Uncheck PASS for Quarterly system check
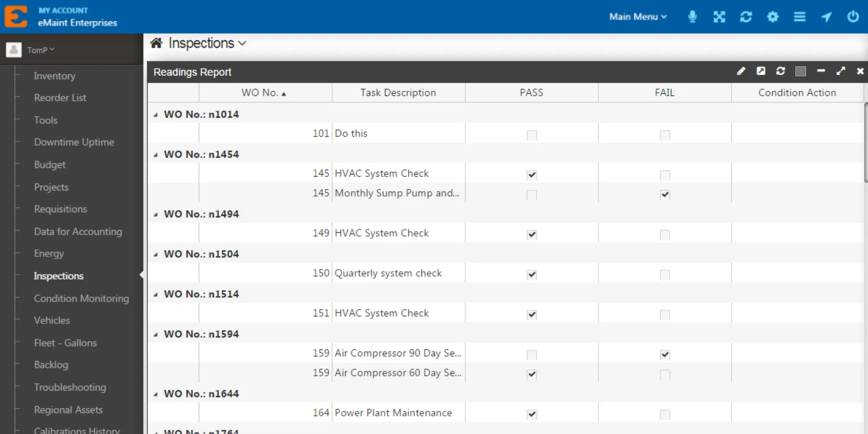Image resolution: width=868 pixels, height=434 pixels. tap(532, 275)
